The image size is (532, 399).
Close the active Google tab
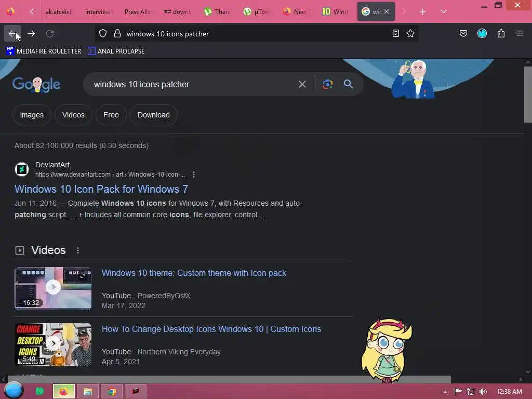coord(387,11)
